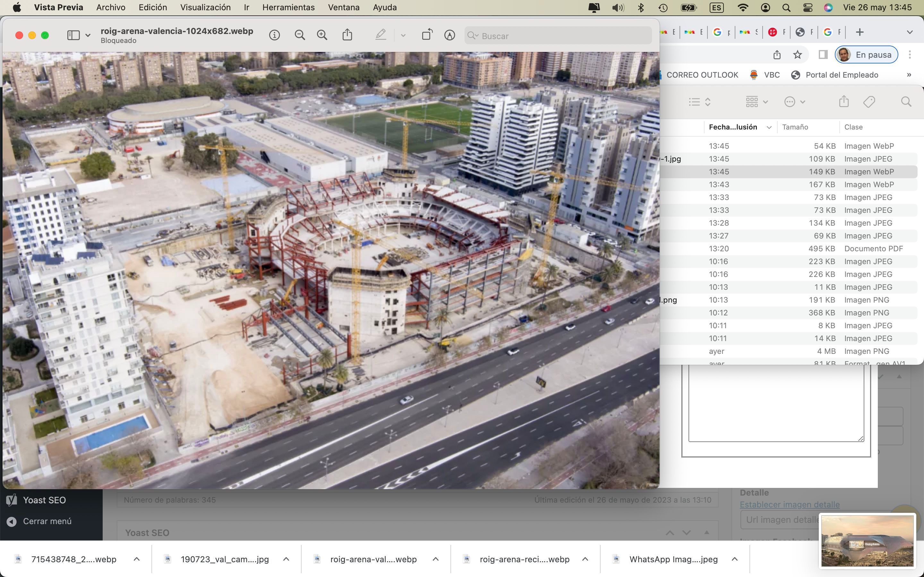
Task: Open Finder tags button
Action: (868, 102)
